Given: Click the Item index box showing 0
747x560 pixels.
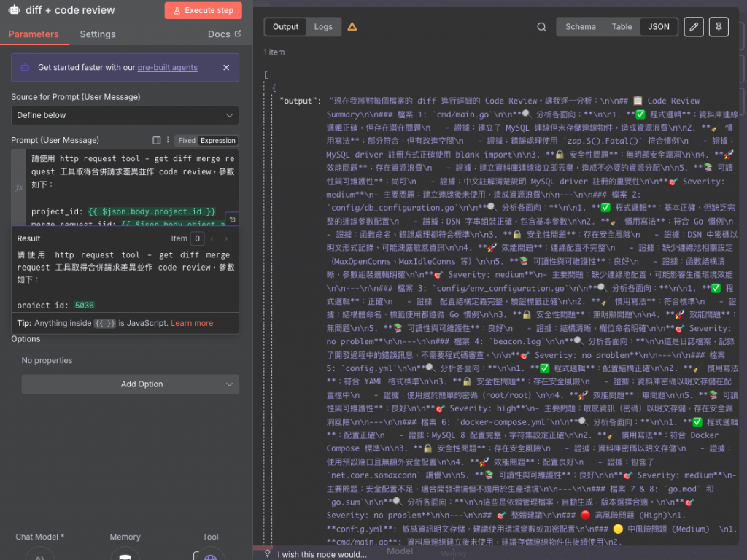Looking at the screenshot, I should [197, 238].
